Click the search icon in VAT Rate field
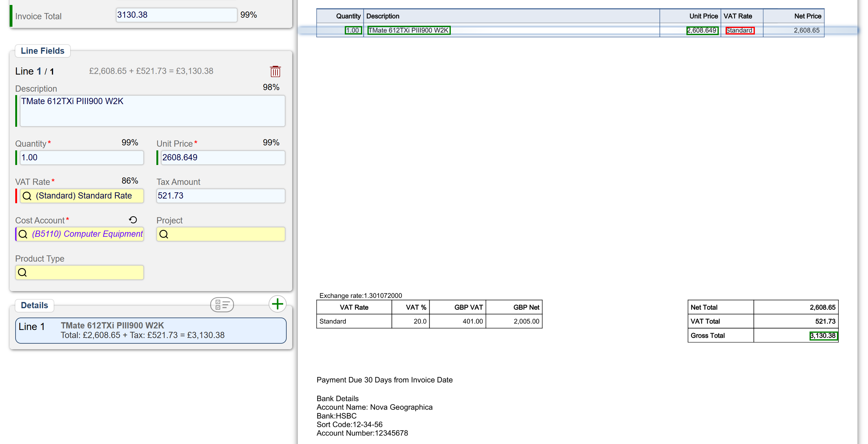The width and height of the screenshot is (868, 444). pyautogui.click(x=27, y=196)
